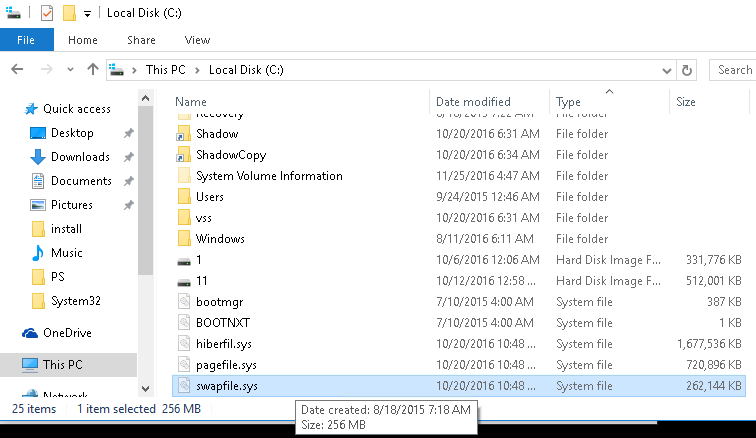Image resolution: width=756 pixels, height=438 pixels.
Task: Sort by the Type column header
Action: (568, 102)
